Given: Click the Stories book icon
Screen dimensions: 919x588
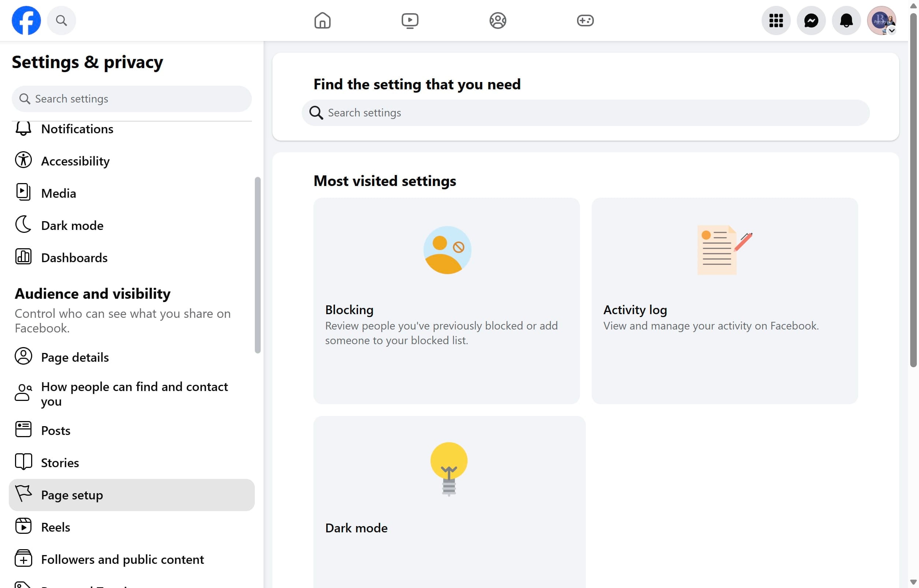Looking at the screenshot, I should pos(23,462).
